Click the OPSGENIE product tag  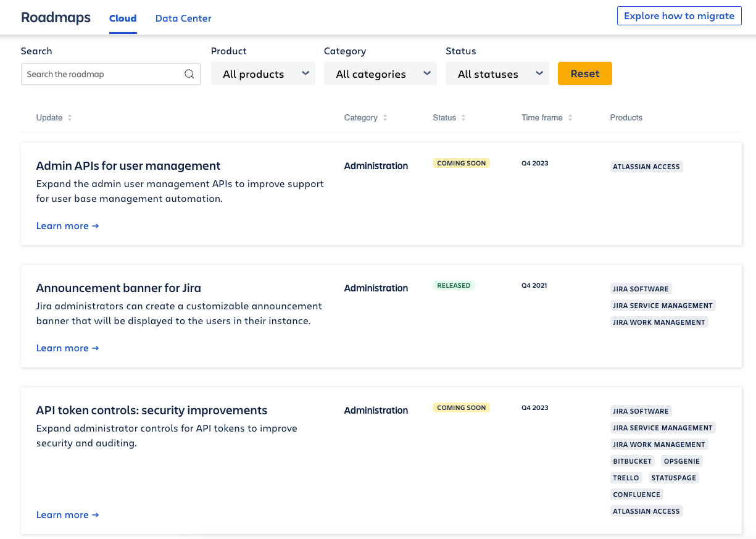[682, 461]
